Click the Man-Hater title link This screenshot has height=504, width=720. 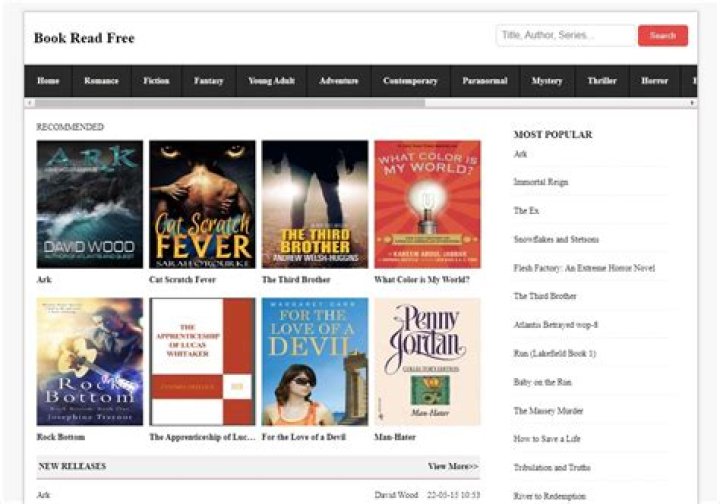click(x=395, y=437)
